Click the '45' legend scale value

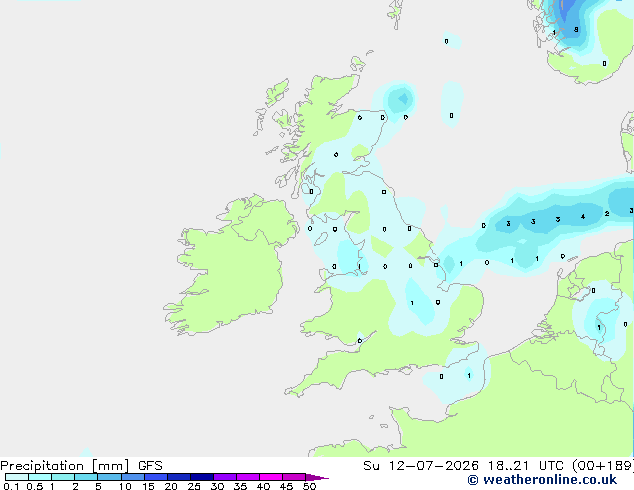[x=286, y=486]
